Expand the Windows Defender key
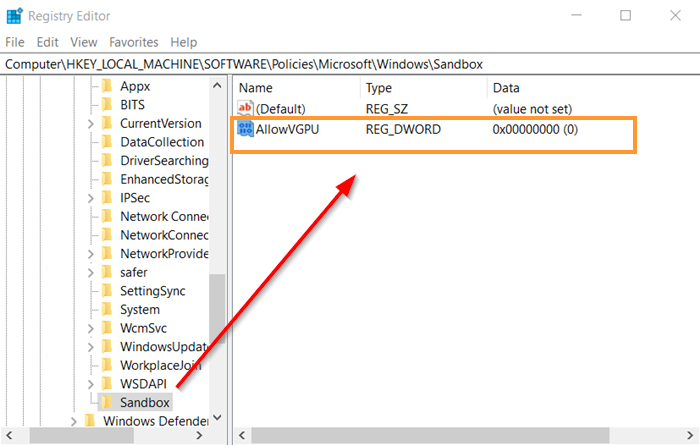 click(74, 421)
